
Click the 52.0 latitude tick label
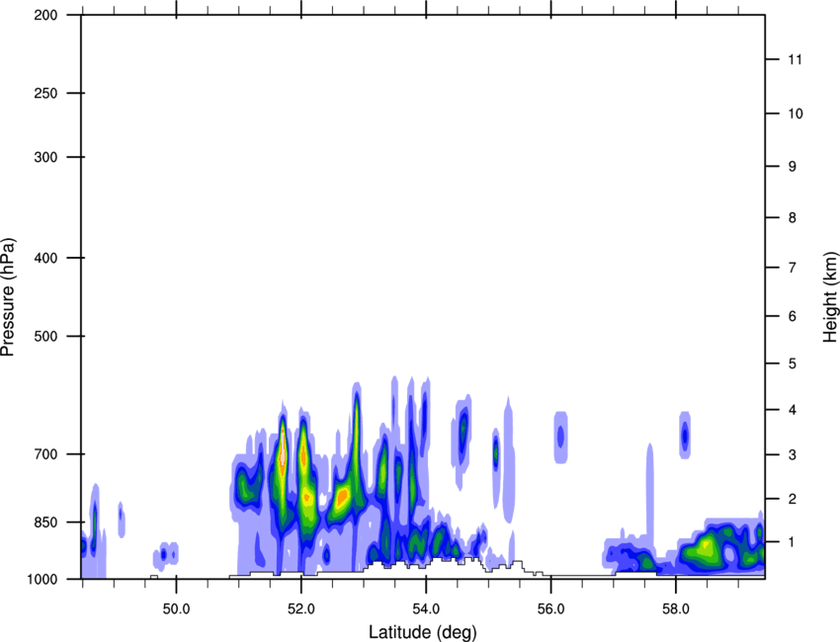(301, 609)
